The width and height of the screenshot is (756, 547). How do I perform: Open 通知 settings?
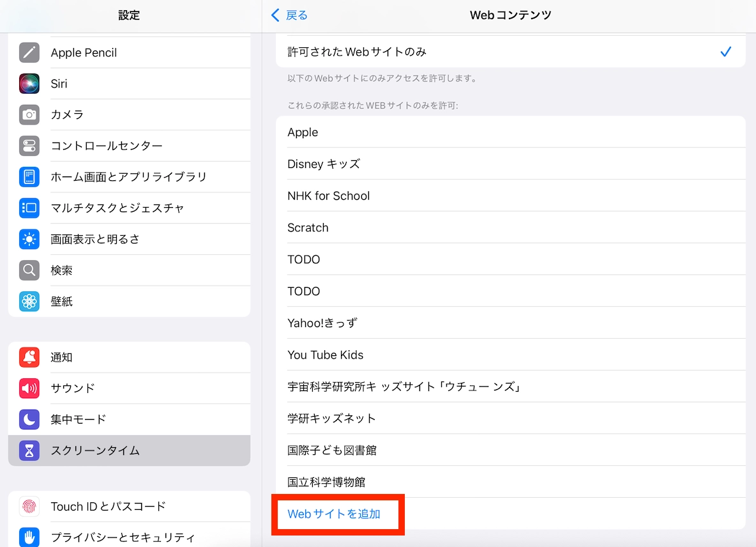129,357
